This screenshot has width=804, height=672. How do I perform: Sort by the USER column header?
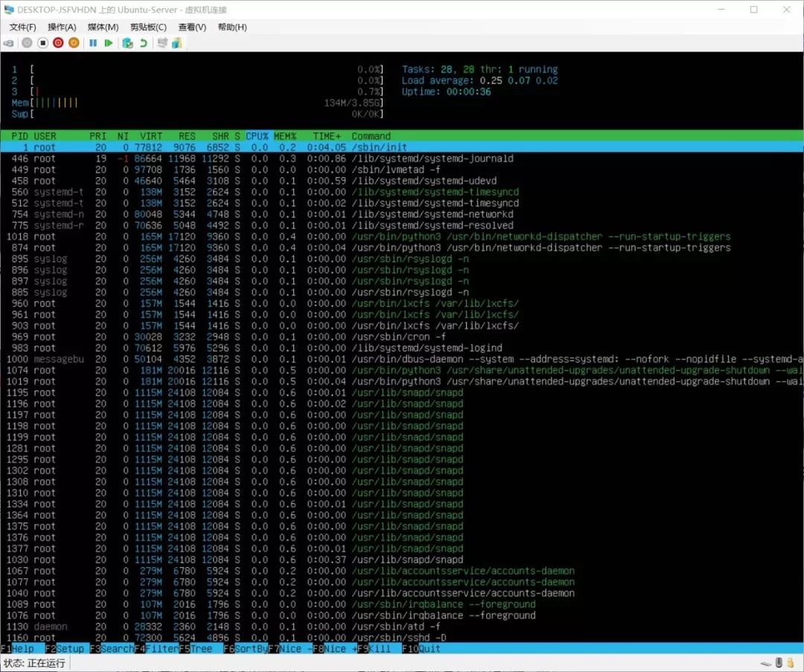(x=45, y=136)
